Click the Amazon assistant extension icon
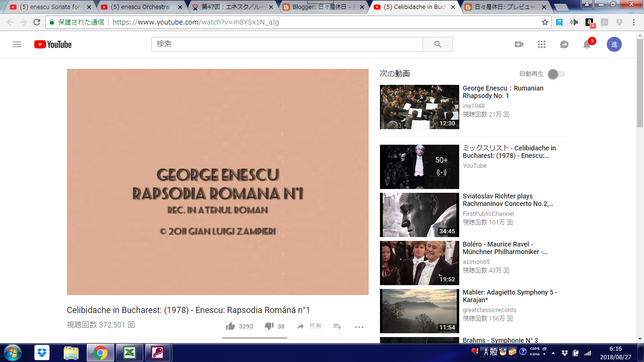 click(x=589, y=22)
